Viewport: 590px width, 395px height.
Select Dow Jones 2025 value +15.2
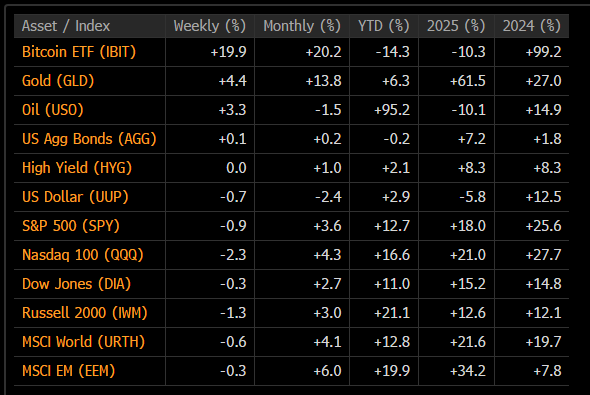[468, 284]
